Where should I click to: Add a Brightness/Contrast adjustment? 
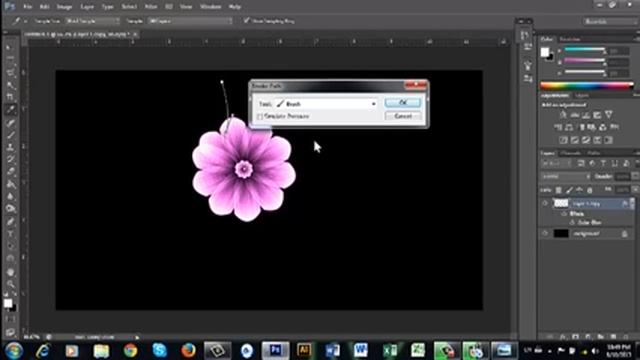tap(563, 115)
